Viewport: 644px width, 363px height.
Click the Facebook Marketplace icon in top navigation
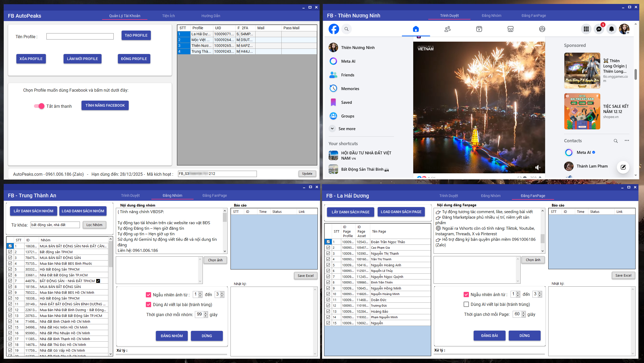point(510,29)
